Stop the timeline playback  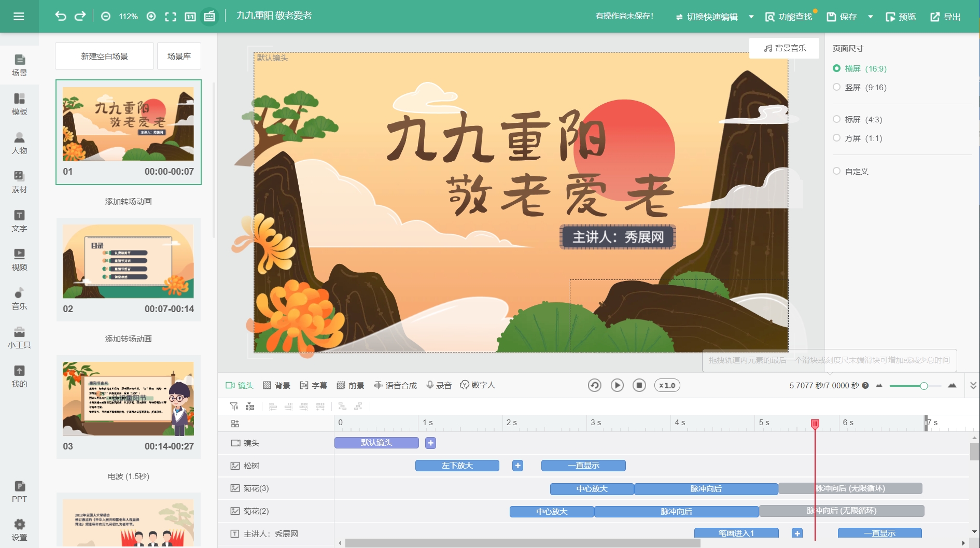(639, 385)
